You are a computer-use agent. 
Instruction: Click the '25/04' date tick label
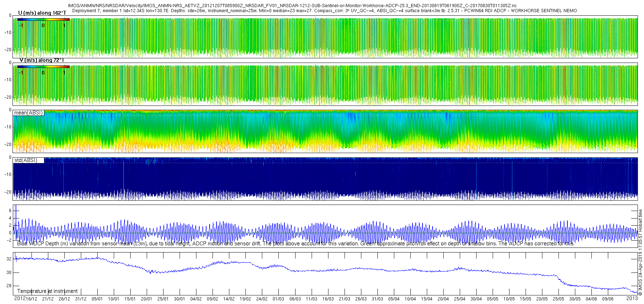[x=460, y=299]
